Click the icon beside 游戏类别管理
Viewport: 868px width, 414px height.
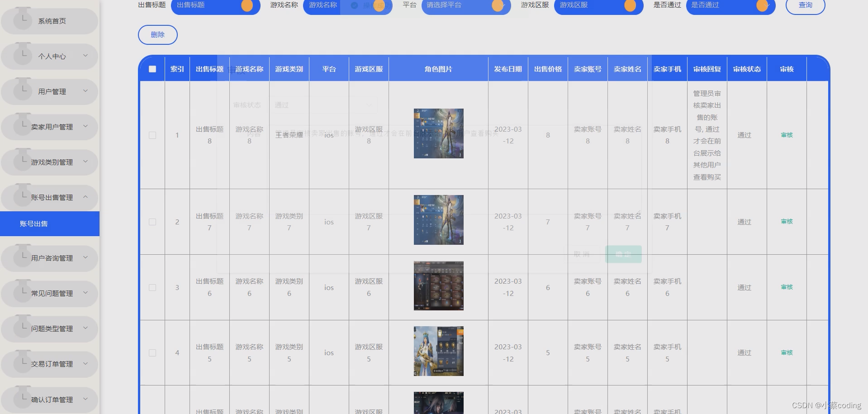(x=23, y=159)
